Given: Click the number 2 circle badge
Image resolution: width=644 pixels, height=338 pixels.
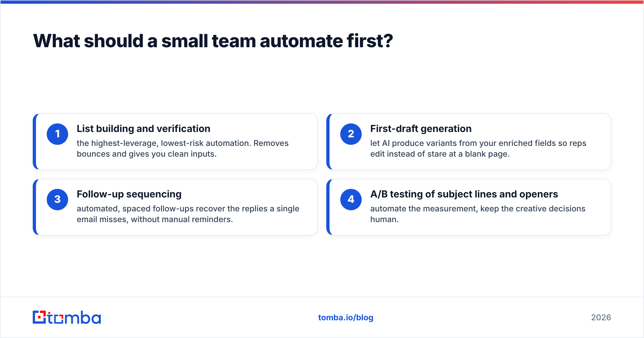Looking at the screenshot, I should (351, 134).
